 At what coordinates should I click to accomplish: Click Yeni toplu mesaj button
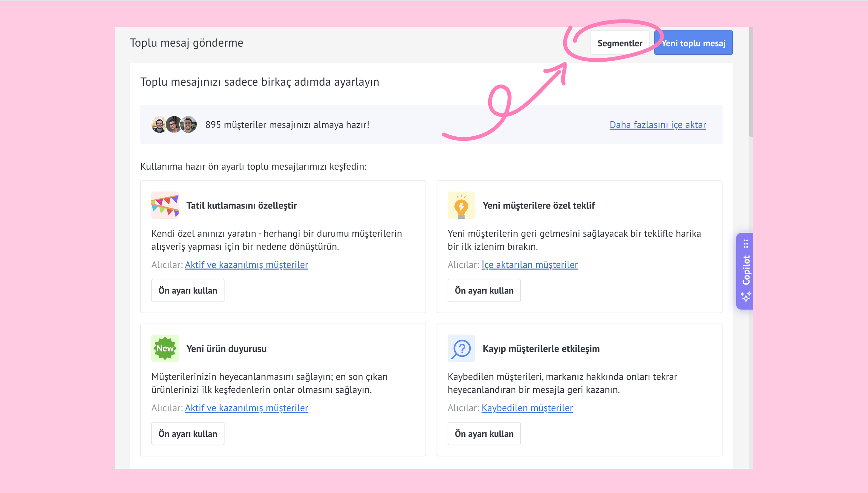[693, 43]
